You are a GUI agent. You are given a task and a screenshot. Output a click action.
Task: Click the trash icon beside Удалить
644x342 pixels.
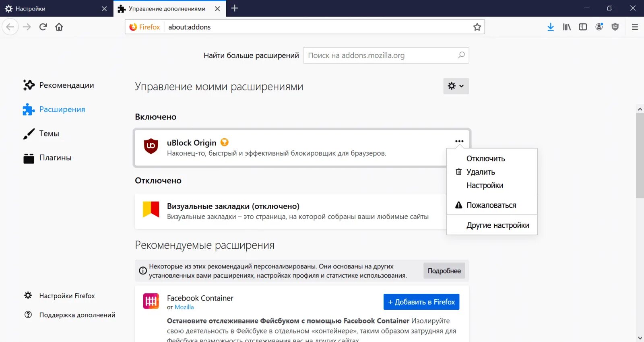coord(458,172)
